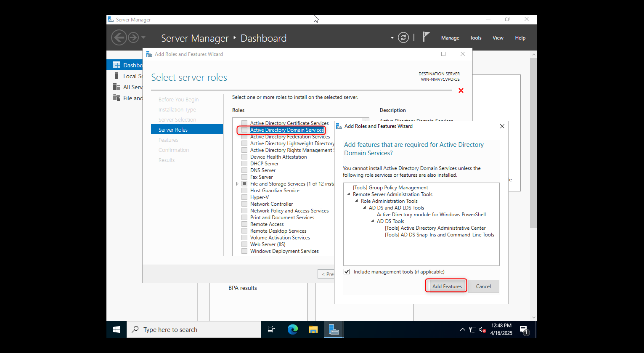Open the Tools menu
Viewport: 644px width, 353px height.
(476, 38)
